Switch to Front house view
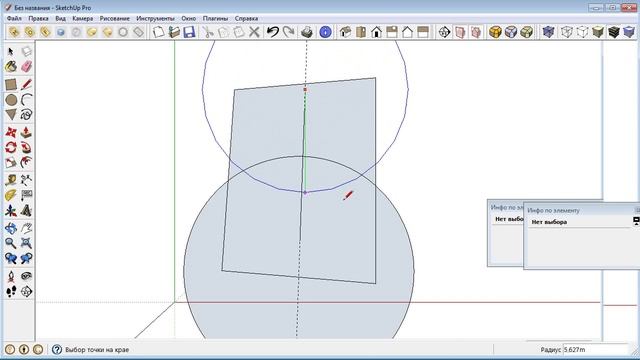The width and height of the screenshot is (640, 360). click(376, 32)
